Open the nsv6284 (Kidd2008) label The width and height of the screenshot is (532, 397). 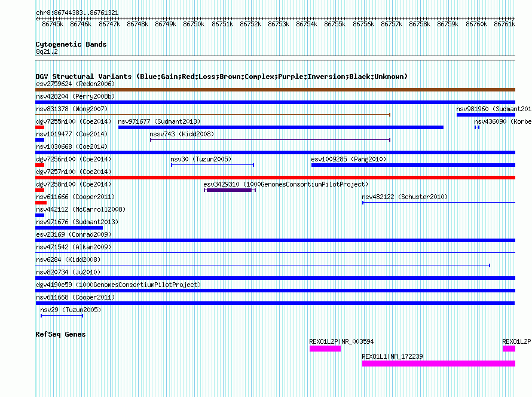pyautogui.click(x=68, y=259)
